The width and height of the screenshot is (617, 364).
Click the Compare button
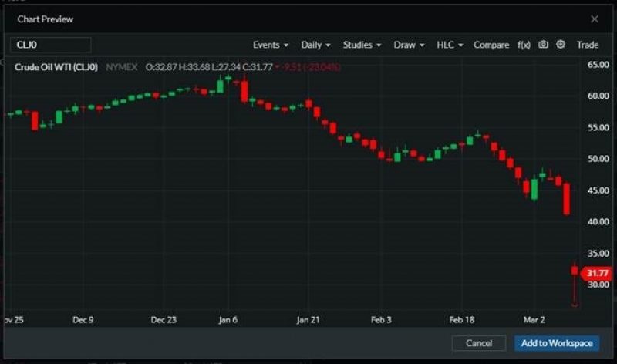tap(491, 45)
